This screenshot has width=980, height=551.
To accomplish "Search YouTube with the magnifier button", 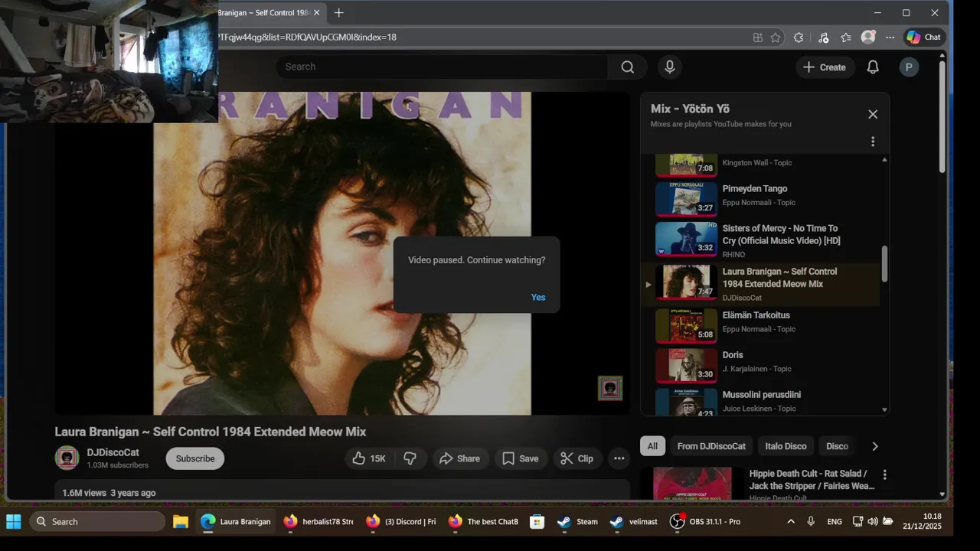I will coord(628,67).
